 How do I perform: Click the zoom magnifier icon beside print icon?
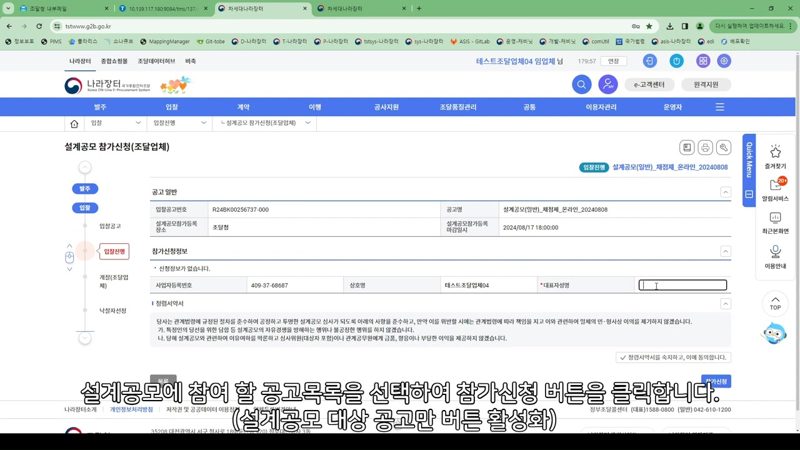tap(723, 147)
